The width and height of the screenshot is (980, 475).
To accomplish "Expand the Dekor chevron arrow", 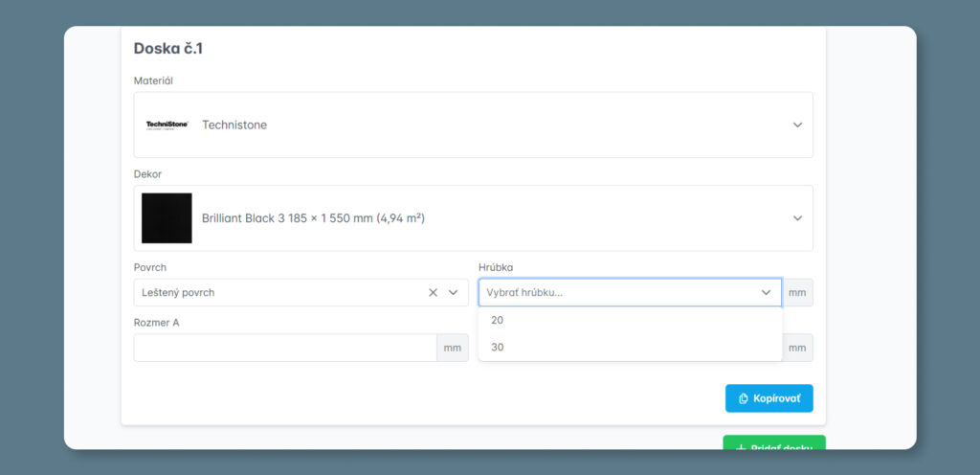I will coord(797,218).
